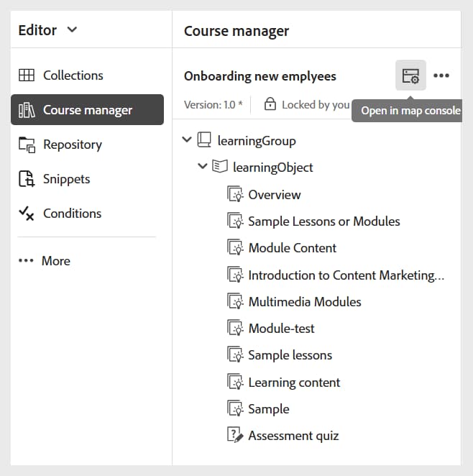The image size is (473, 476).
Task: Click the Module-test topic
Action: click(x=281, y=329)
